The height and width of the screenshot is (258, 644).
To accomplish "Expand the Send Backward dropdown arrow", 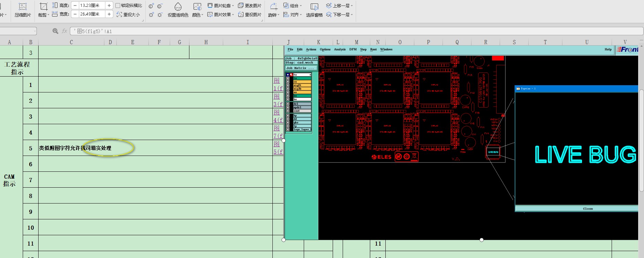I will click(352, 15).
